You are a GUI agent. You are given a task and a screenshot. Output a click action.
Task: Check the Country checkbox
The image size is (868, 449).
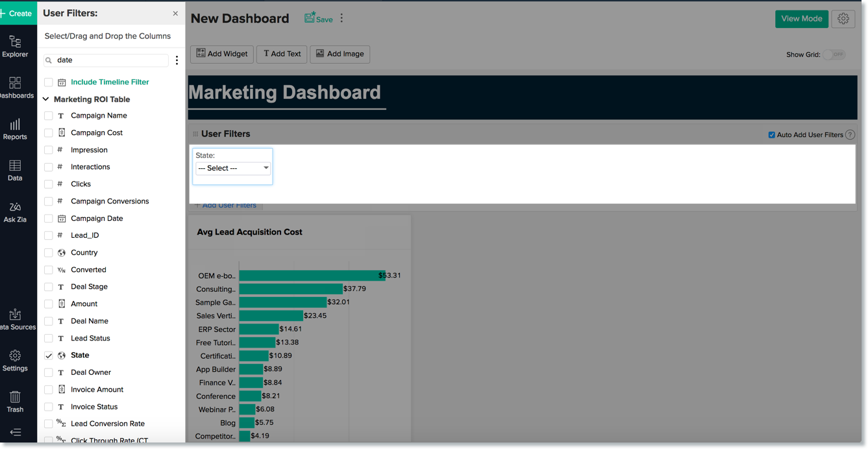tap(49, 253)
